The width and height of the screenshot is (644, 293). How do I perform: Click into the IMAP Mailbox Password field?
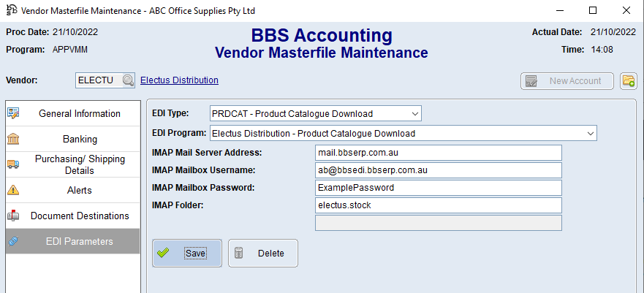tap(438, 188)
